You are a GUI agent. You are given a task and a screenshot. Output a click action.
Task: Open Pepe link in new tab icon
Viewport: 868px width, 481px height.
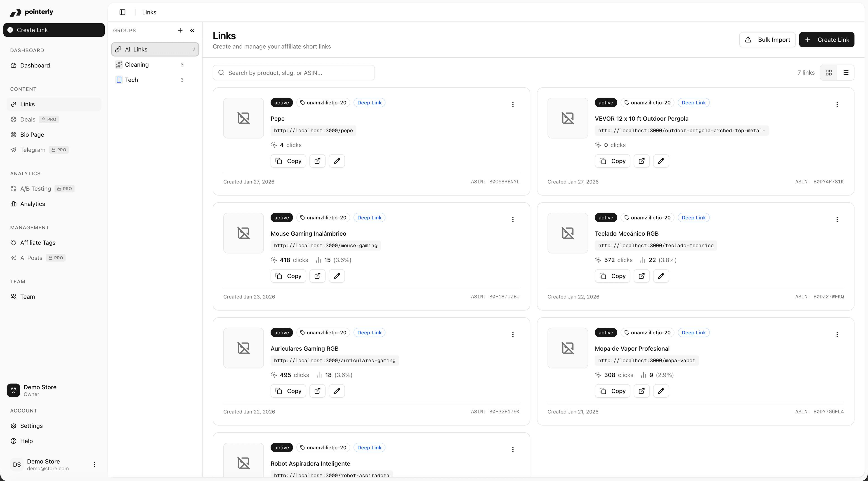click(317, 161)
